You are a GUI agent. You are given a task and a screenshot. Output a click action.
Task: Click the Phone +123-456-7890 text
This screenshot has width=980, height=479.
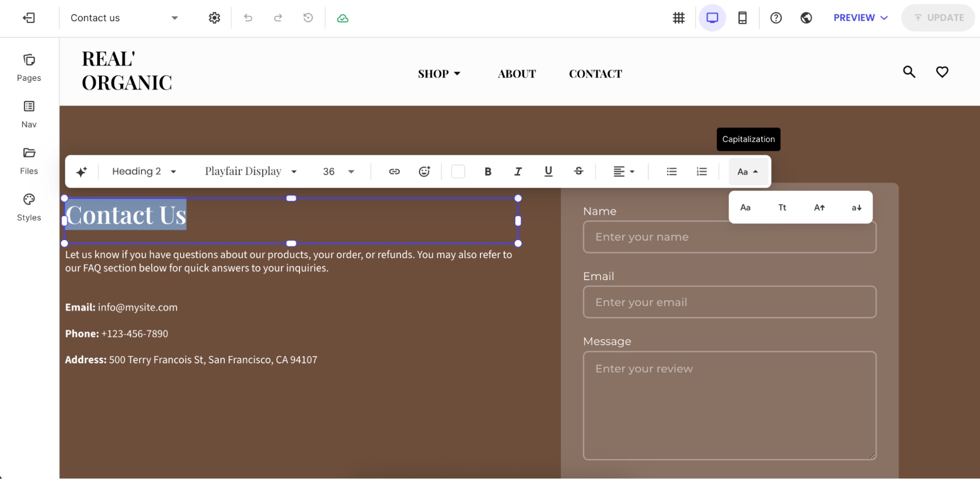[x=117, y=334]
